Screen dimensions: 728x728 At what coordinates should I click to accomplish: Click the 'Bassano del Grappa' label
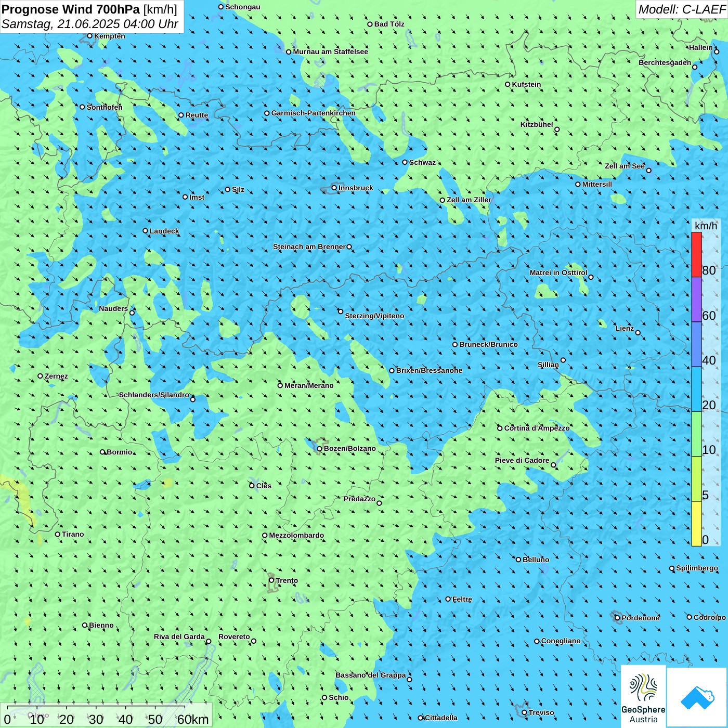[x=371, y=675]
